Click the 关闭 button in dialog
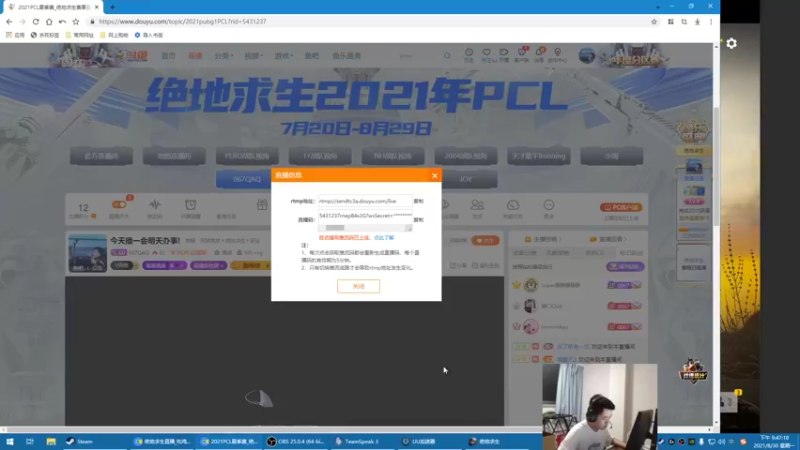The height and width of the screenshot is (450, 800). click(358, 286)
